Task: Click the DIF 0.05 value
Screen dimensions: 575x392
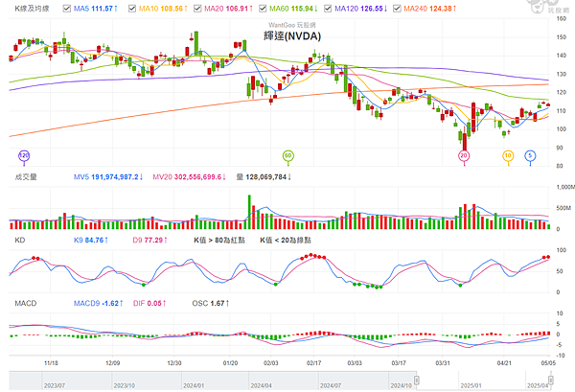Action: [x=150, y=303]
